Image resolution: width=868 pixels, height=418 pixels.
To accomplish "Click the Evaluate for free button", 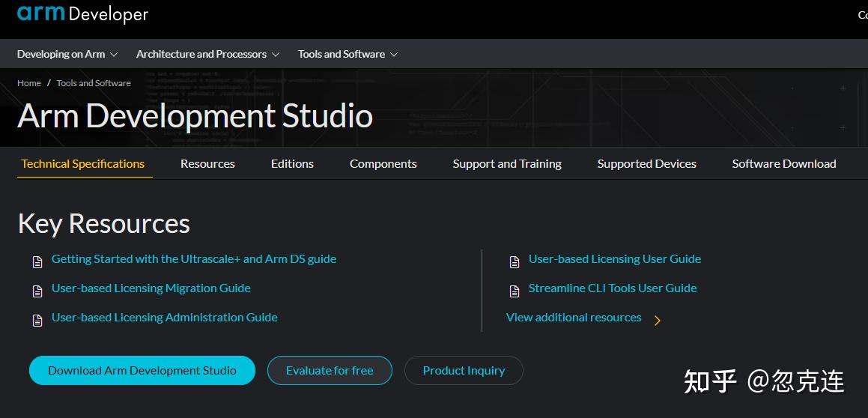I will pyautogui.click(x=330, y=370).
